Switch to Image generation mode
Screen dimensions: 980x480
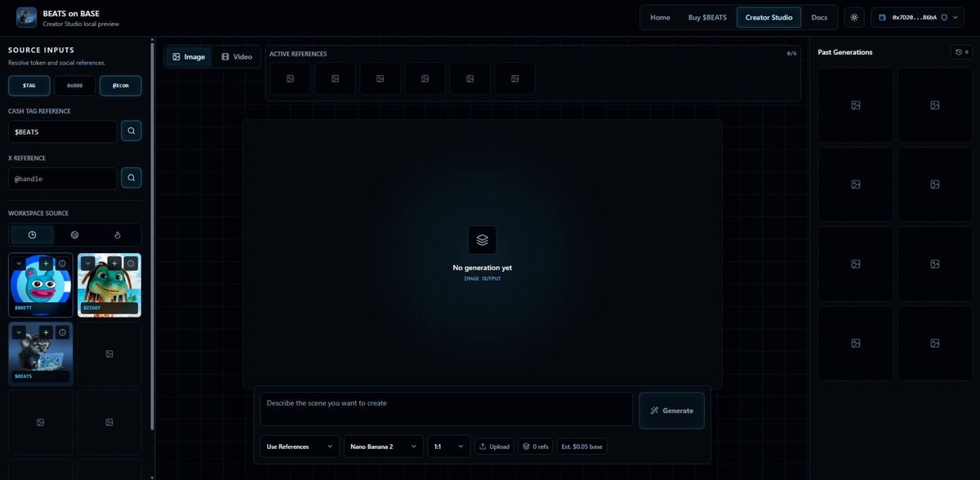tap(189, 57)
